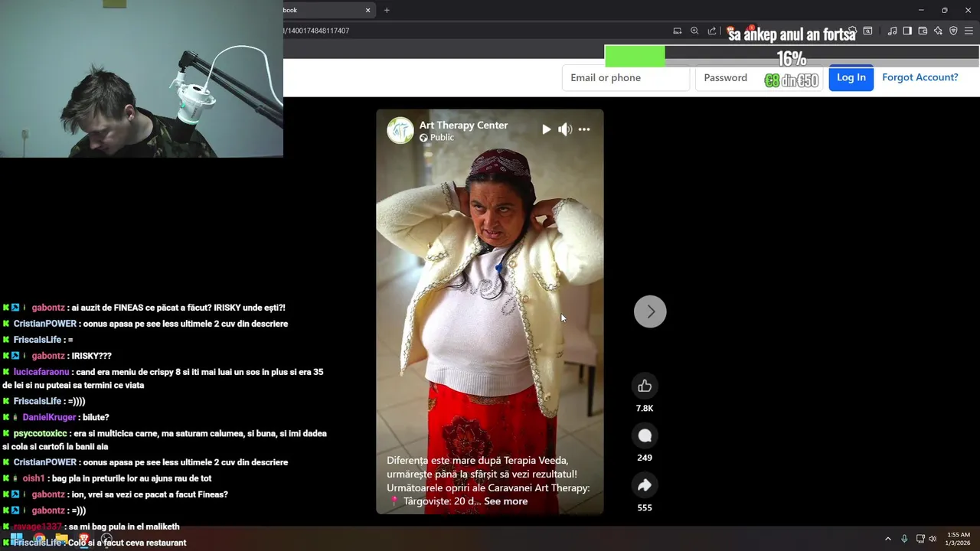The height and width of the screenshot is (551, 980).
Task: Open the Windows Start menu
Action: tap(16, 539)
